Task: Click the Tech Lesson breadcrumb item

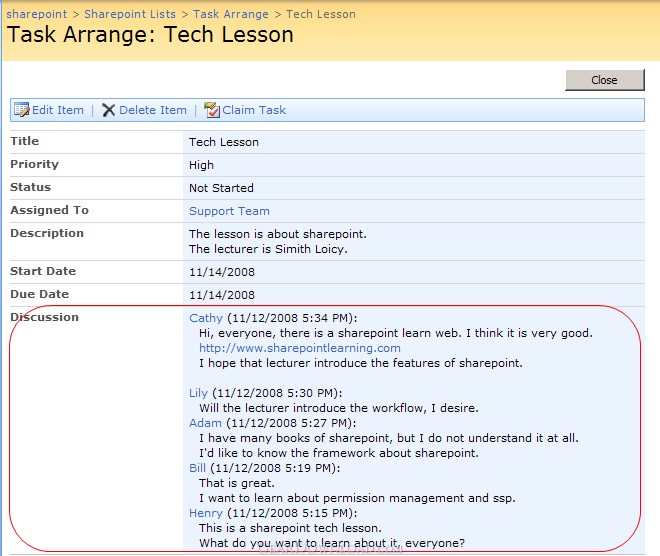Action: tap(321, 14)
